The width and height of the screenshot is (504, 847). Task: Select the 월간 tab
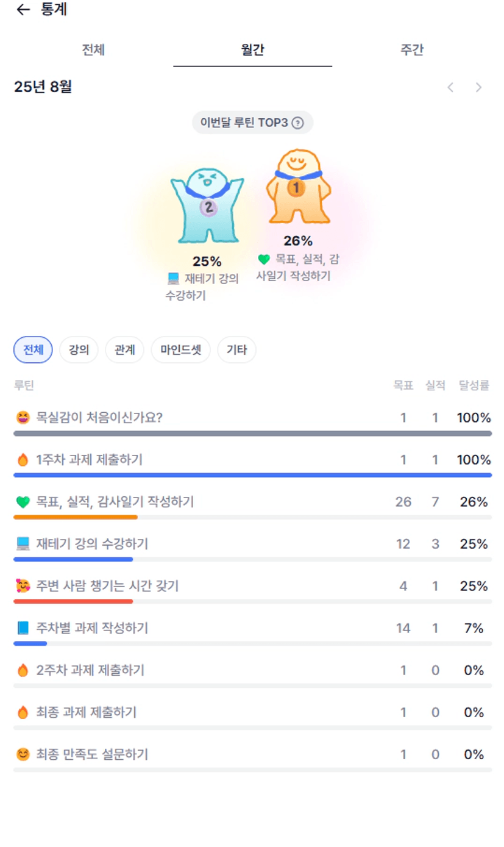[x=252, y=50]
